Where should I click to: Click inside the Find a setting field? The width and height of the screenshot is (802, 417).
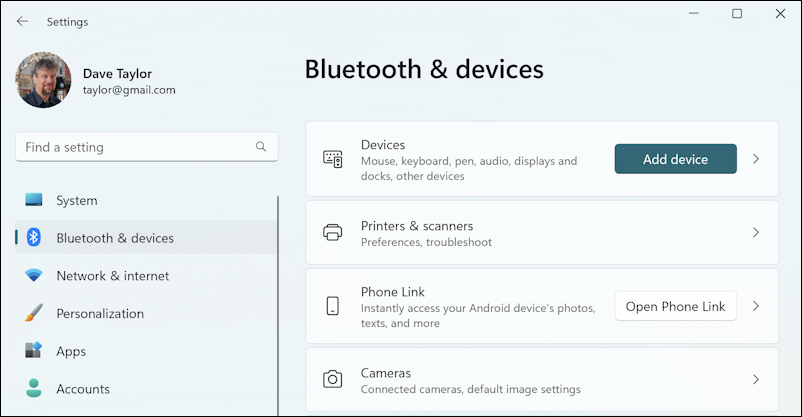coord(147,147)
